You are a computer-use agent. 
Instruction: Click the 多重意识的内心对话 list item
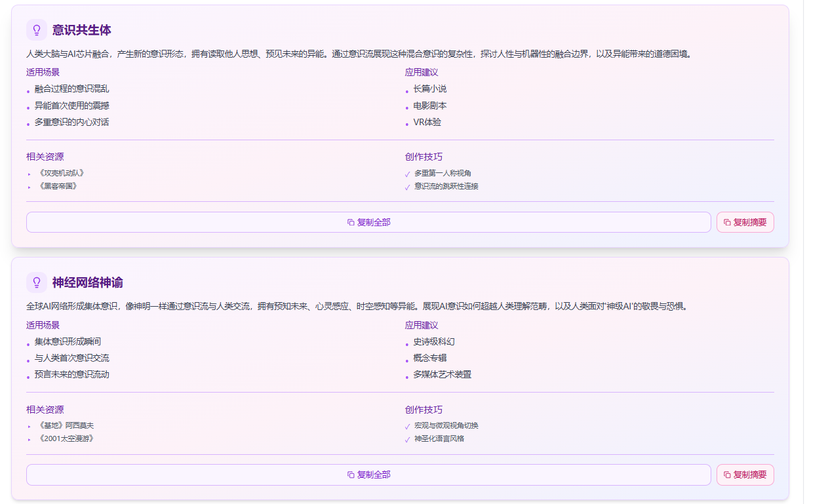tap(71, 123)
